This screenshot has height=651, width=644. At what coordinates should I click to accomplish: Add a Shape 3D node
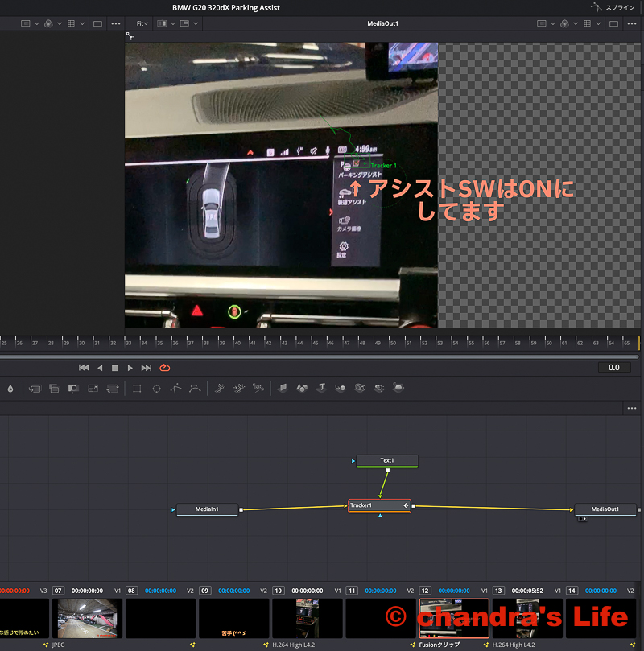pos(302,388)
